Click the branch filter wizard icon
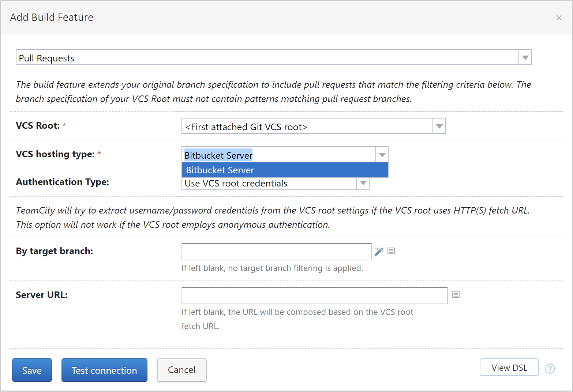The width and height of the screenshot is (573, 392). point(379,251)
